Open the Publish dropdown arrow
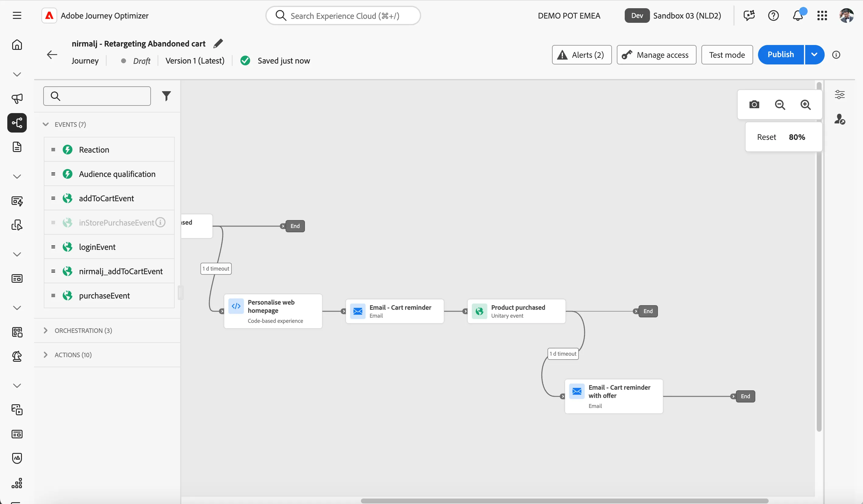Screen dimensions: 863x504 click(x=814, y=54)
